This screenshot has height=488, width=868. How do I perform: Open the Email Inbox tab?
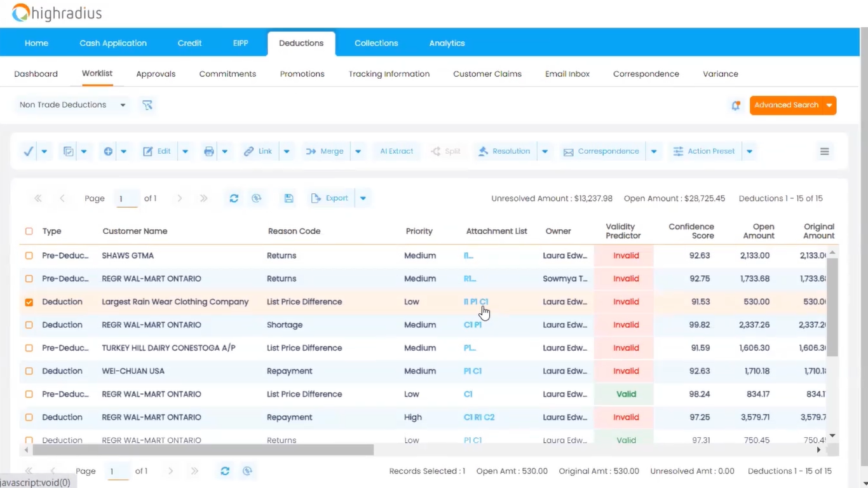(567, 74)
